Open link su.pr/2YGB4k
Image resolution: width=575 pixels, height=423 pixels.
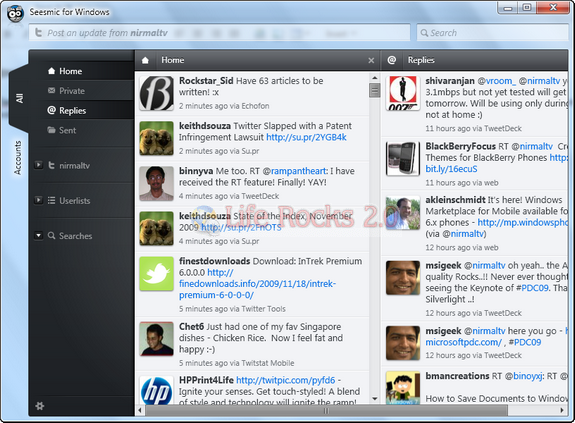306,137
